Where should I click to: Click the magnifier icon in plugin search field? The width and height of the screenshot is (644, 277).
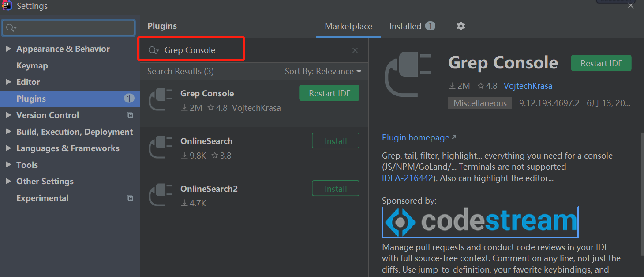coord(153,50)
